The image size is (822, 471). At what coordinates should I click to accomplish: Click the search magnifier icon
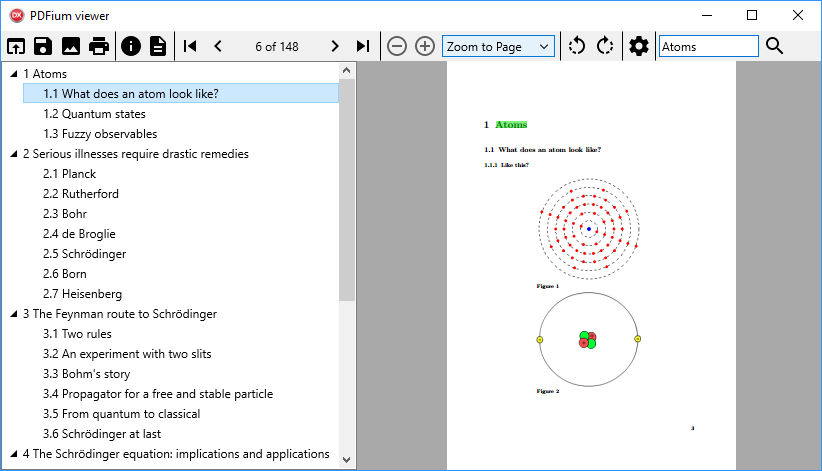pyautogui.click(x=774, y=46)
